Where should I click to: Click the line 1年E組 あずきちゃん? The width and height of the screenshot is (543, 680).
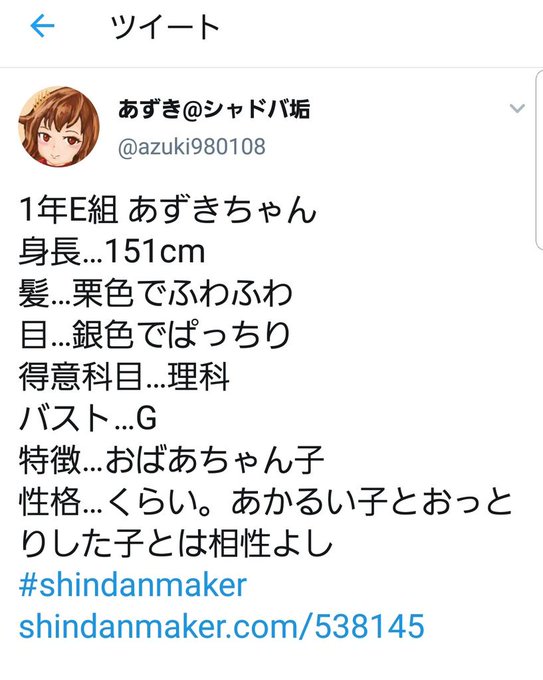point(167,209)
